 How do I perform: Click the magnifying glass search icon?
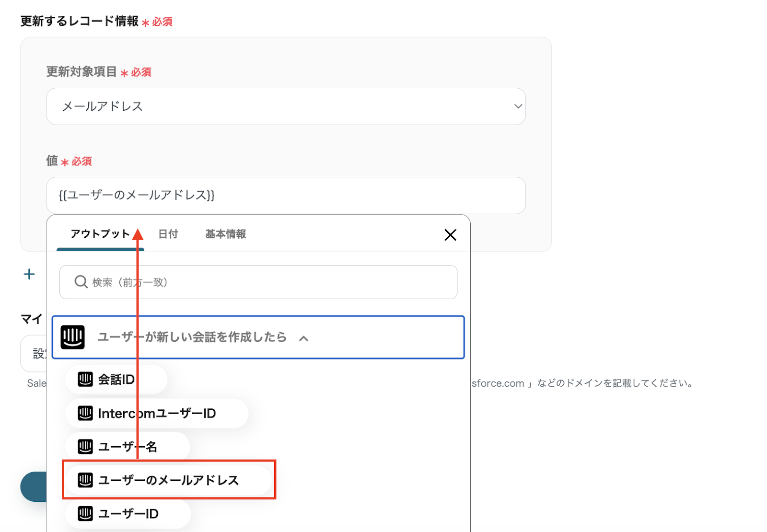pos(81,282)
